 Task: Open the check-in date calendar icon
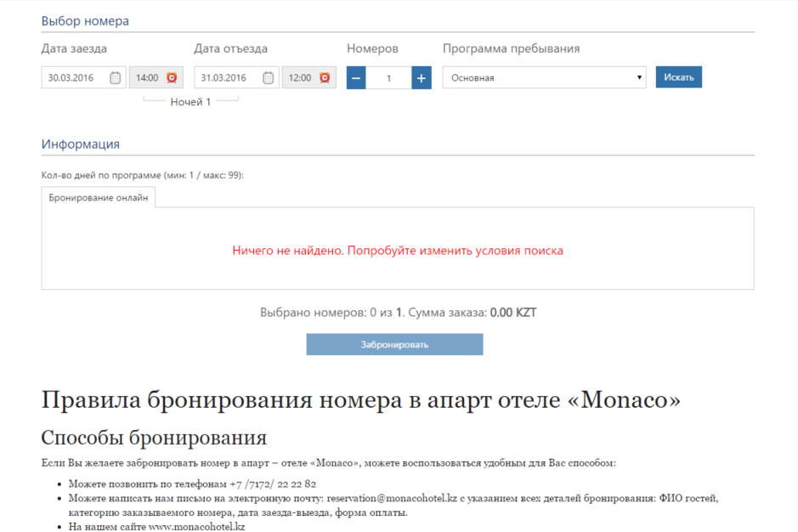tap(116, 78)
